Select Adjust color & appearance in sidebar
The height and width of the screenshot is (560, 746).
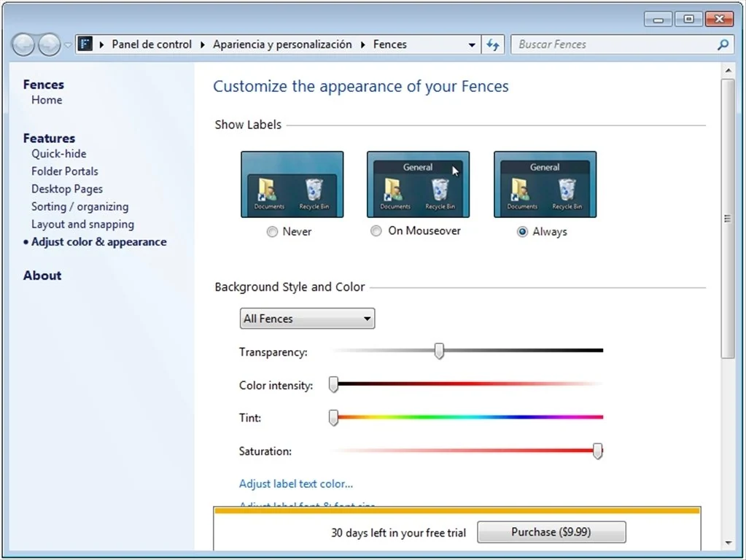click(99, 241)
